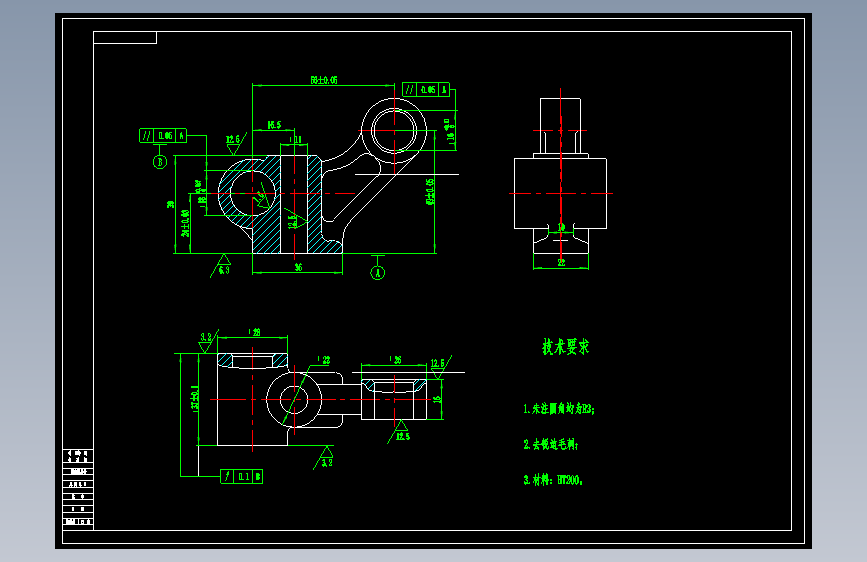
Task: Pick the 28 dimension in the bottom view
Action: [x=254, y=332]
